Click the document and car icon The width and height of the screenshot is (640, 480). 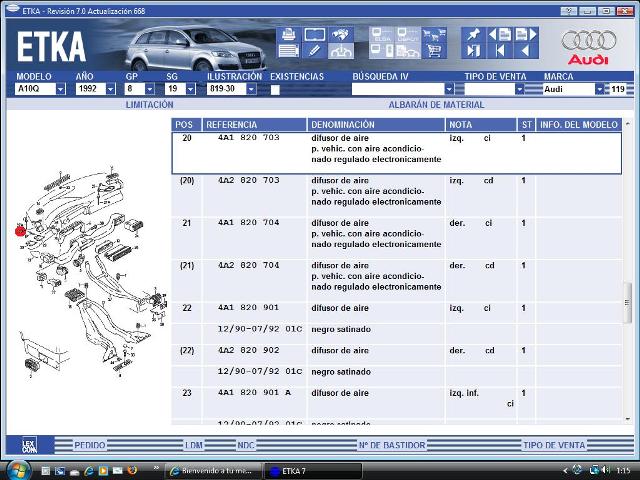coord(408,51)
